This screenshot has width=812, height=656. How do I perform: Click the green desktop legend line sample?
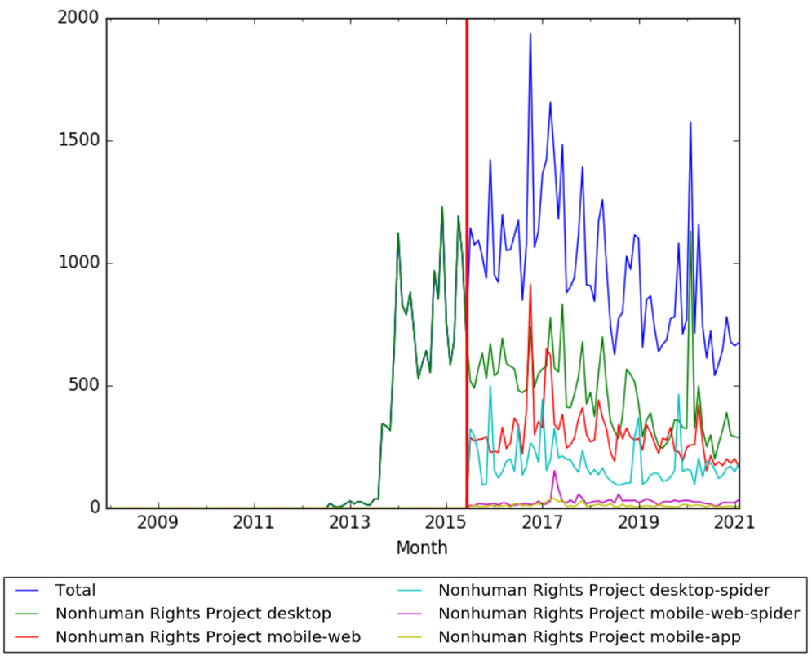point(29,614)
